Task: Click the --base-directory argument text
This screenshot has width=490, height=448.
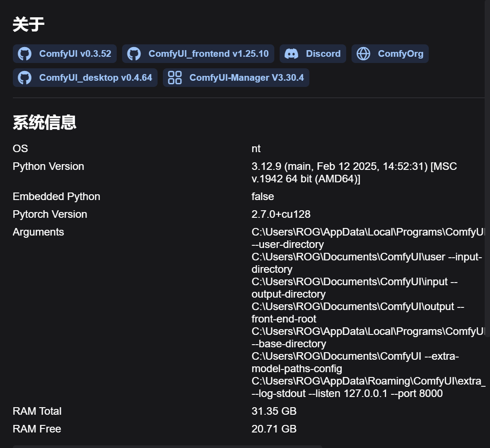Action: point(289,344)
